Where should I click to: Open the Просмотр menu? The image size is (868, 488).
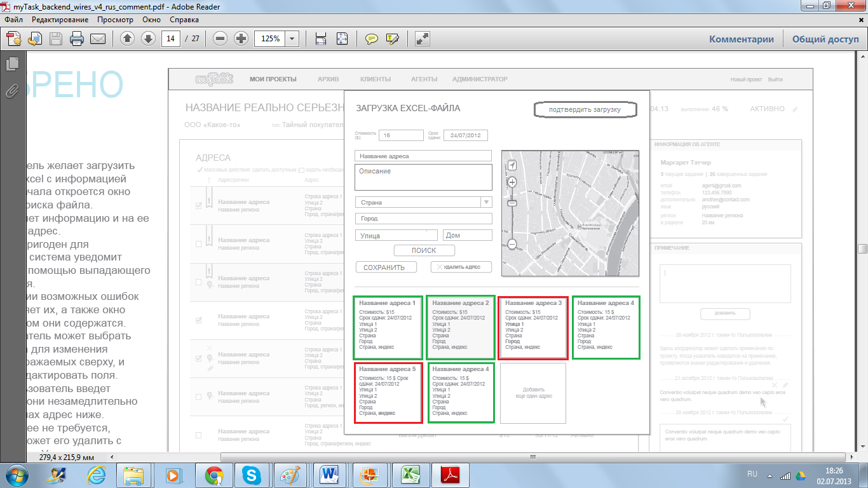click(x=115, y=20)
